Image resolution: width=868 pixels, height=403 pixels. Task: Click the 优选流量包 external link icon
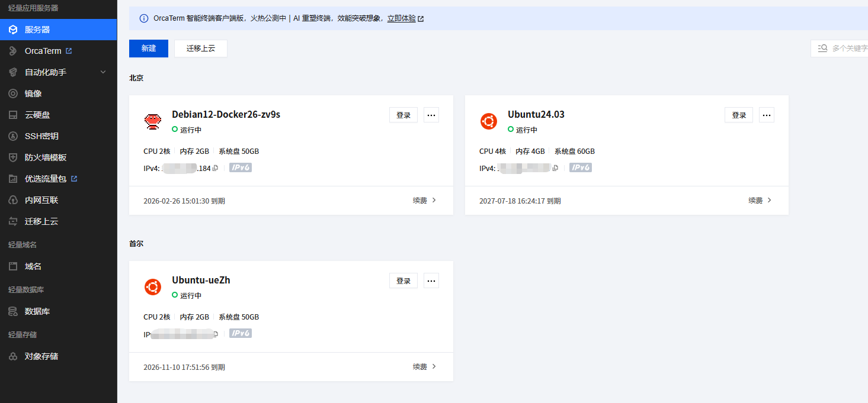[x=74, y=178]
